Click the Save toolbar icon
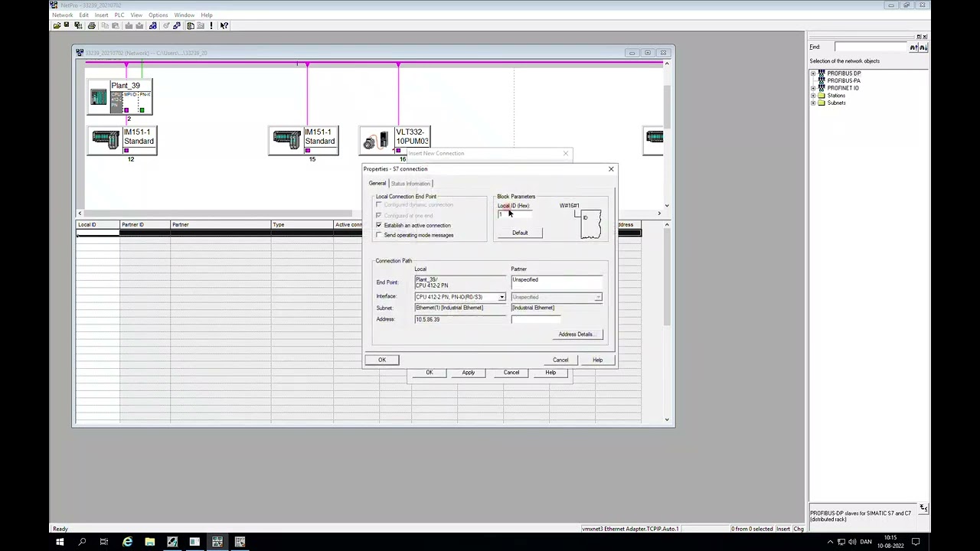This screenshot has height=551, width=980. tap(67, 25)
